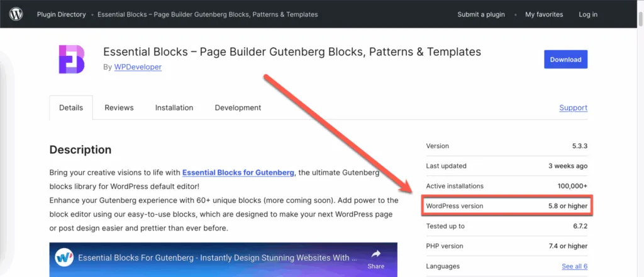
Task: Click the Essential Blocks plugin logo
Action: [x=72, y=60]
